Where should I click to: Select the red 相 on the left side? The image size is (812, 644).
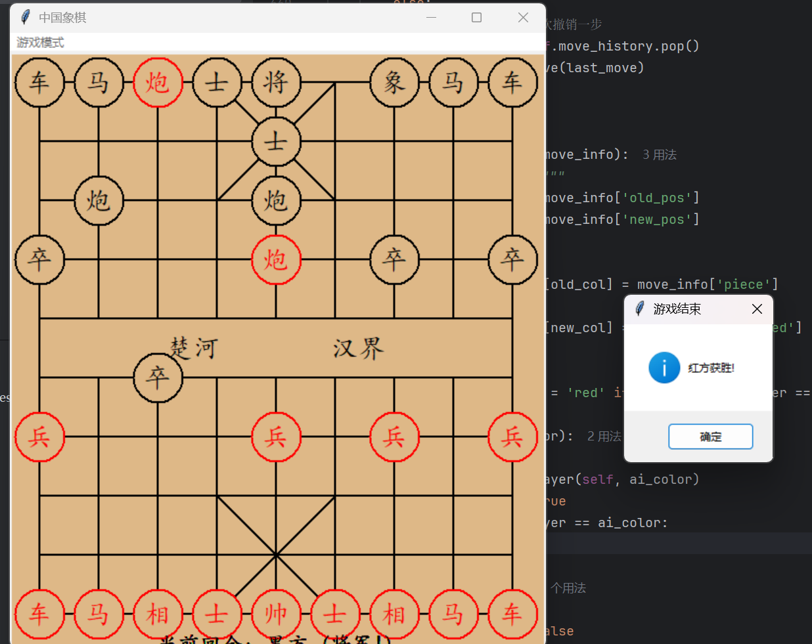pos(158,614)
